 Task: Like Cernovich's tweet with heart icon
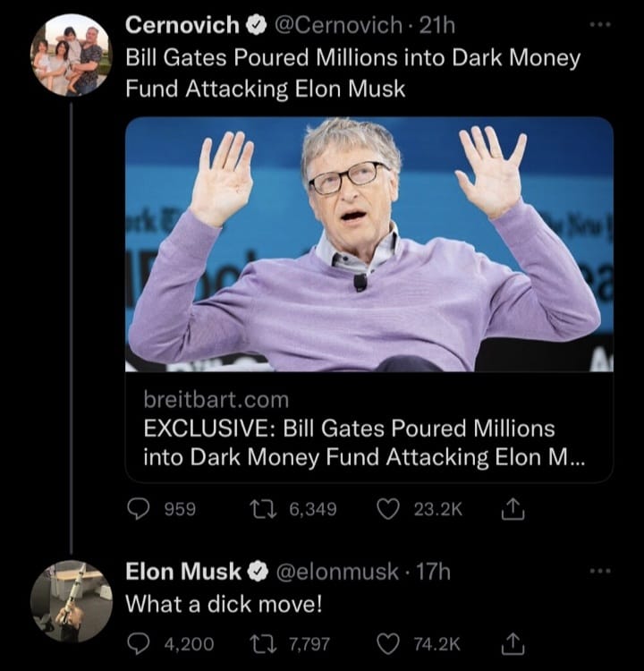[387, 509]
